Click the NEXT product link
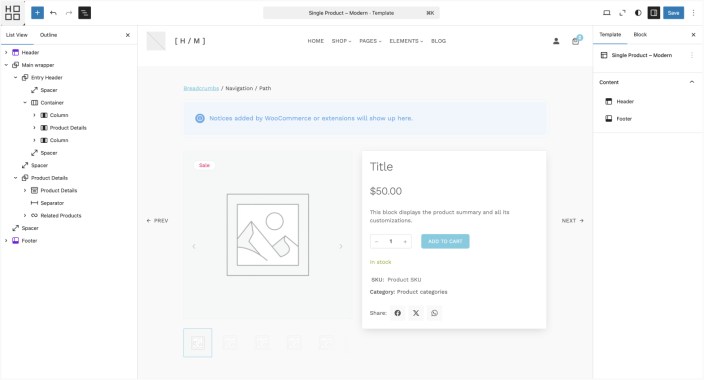Viewport: 704px width, 380px height. tap(572, 221)
